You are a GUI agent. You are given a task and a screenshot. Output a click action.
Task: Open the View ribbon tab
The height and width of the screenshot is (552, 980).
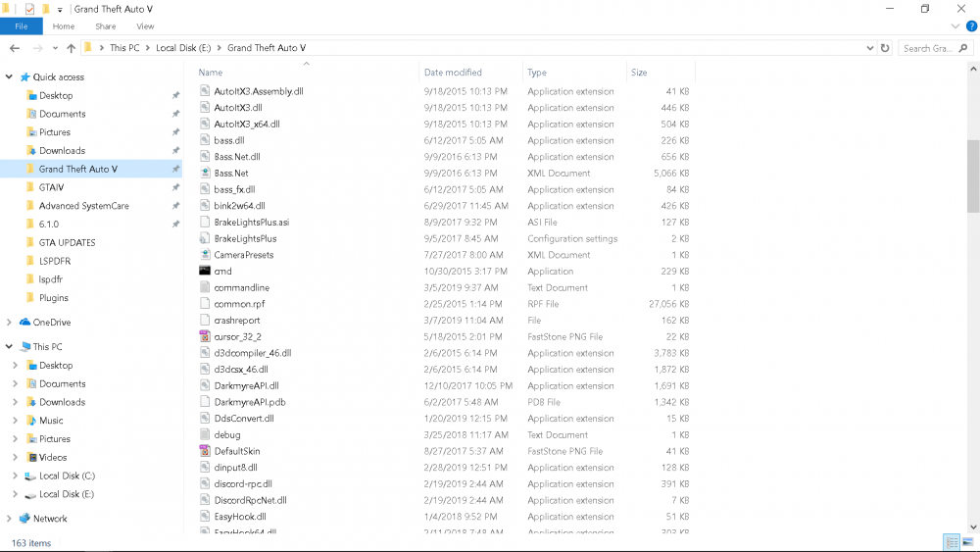(145, 26)
